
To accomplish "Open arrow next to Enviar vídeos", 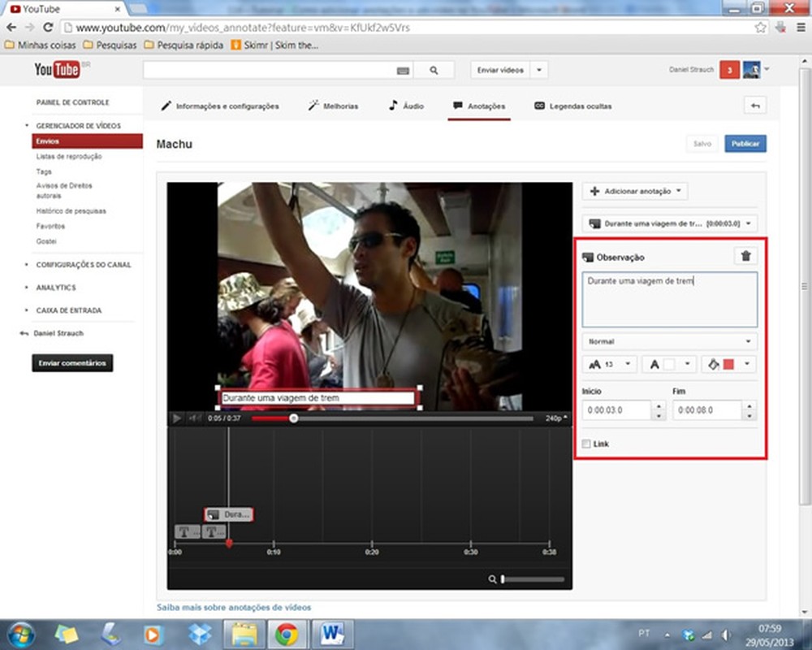I will click(x=539, y=70).
